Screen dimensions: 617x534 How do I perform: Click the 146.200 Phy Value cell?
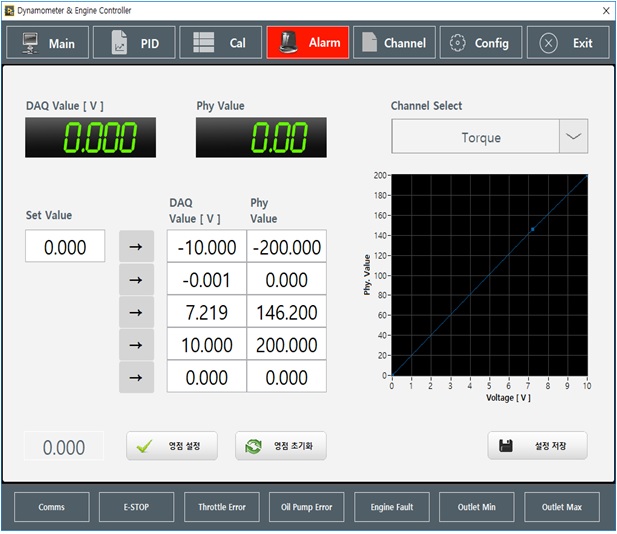[x=286, y=313]
